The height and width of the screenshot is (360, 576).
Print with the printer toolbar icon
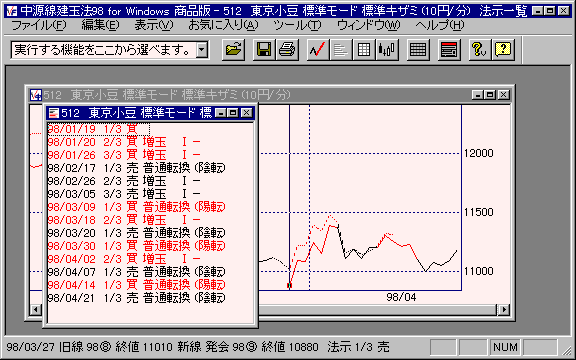click(x=287, y=50)
